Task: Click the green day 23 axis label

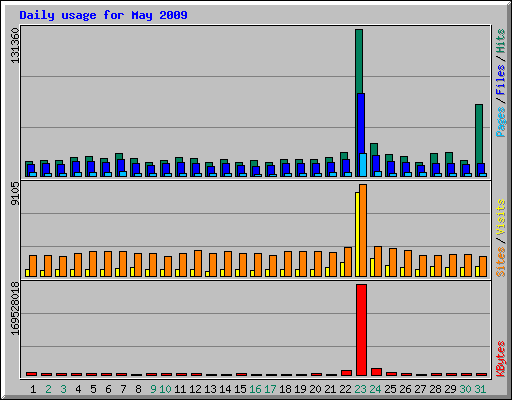Action: pyautogui.click(x=360, y=389)
